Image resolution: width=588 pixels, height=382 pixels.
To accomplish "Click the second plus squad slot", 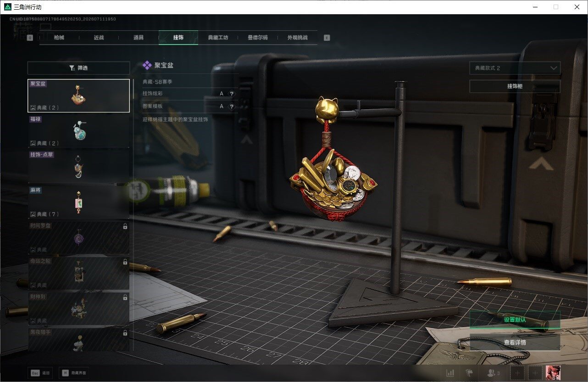I will [535, 373].
